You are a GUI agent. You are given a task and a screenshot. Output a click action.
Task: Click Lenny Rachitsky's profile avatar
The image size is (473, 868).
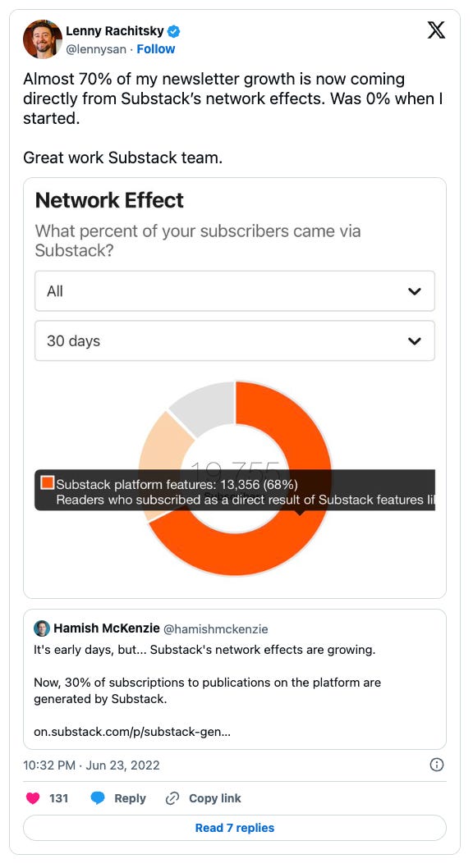click(42, 39)
